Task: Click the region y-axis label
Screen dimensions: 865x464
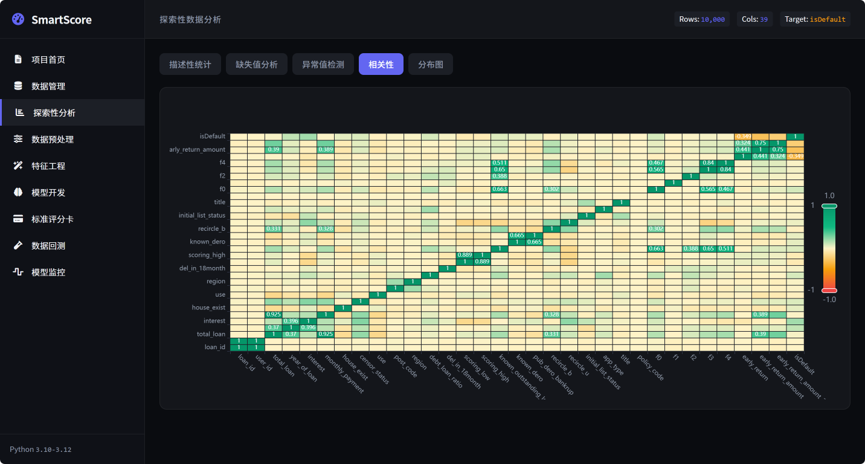Action: [x=216, y=281]
